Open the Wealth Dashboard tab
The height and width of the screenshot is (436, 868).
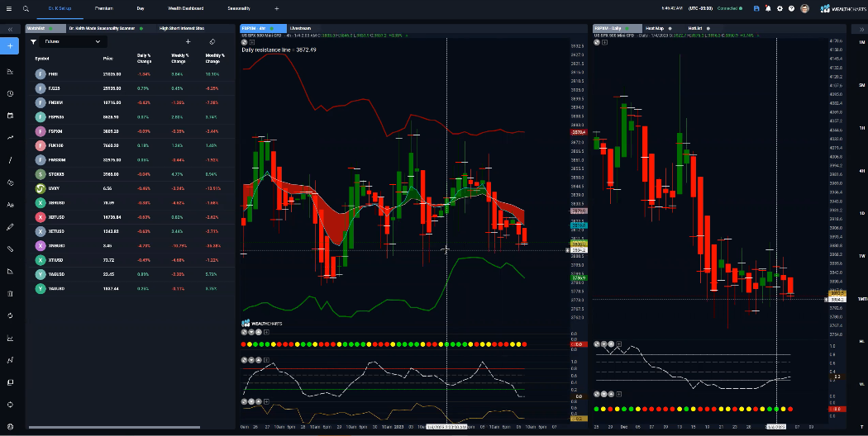185,9
